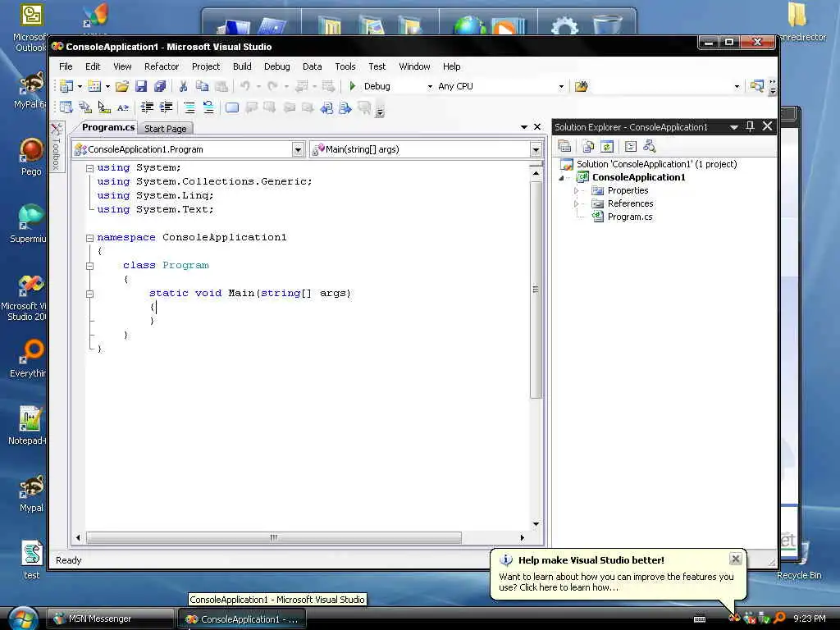The height and width of the screenshot is (630, 840).
Task: Open the Recycle Bin desktop icon
Action: click(x=799, y=563)
